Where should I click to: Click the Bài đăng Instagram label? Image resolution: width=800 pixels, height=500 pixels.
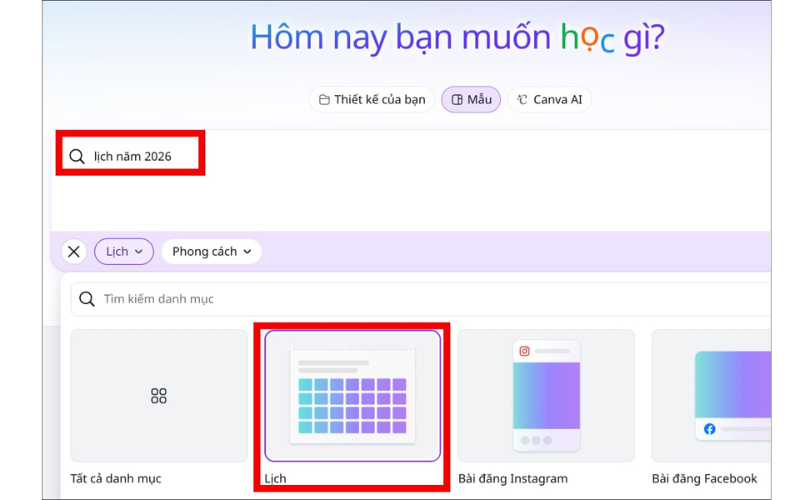(513, 479)
